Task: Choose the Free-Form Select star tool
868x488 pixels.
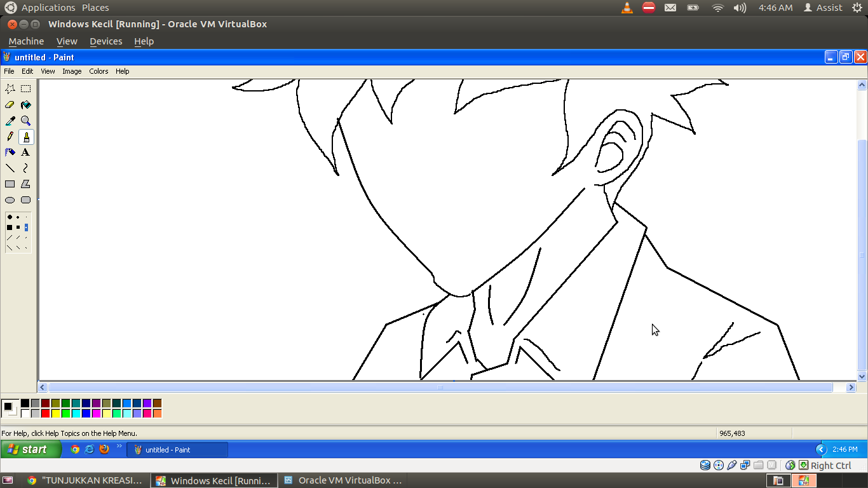Action: click(x=10, y=89)
